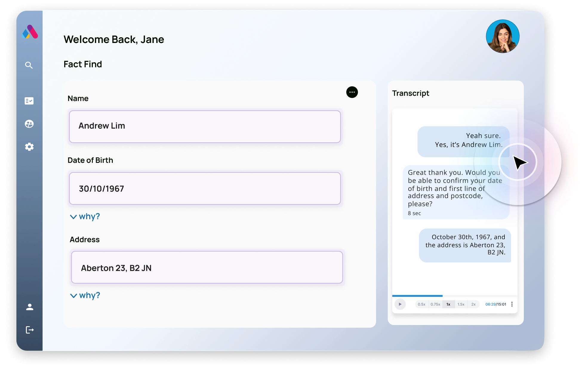588x368 pixels.
Task: Click the app logo in the sidebar
Action: pos(30,32)
